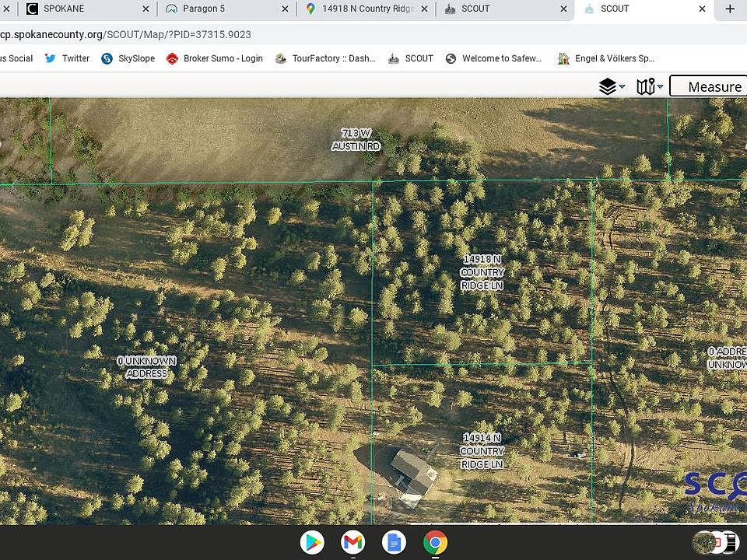747x560 pixels.
Task: Click the browser address bar URL
Action: [x=124, y=34]
